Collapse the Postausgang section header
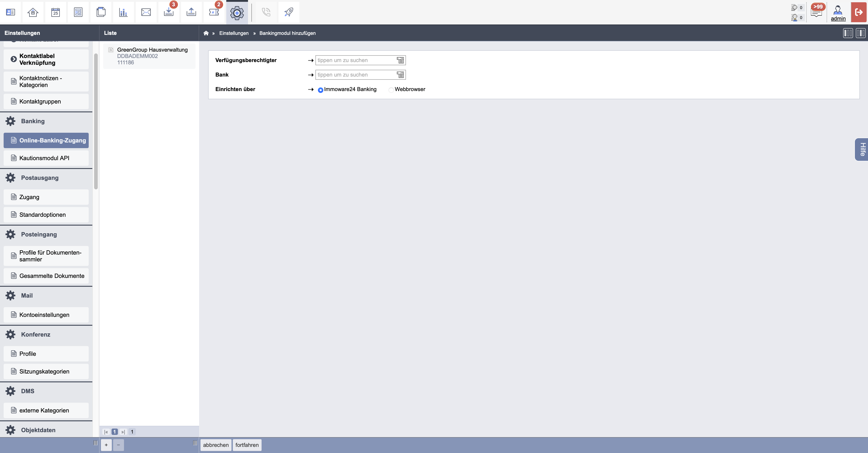The width and height of the screenshot is (868, 453). (x=46, y=178)
